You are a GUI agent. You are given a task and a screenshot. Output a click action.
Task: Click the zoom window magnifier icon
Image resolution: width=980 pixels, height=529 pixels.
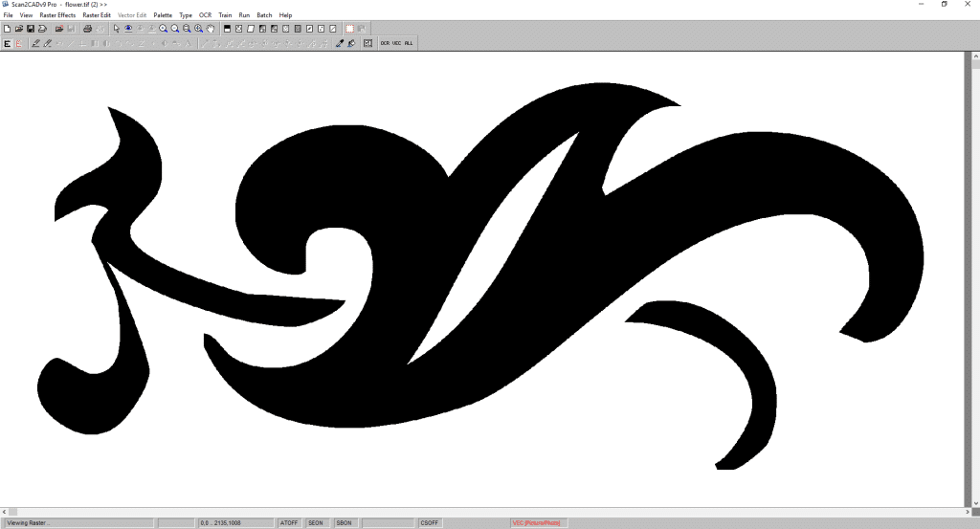click(187, 29)
